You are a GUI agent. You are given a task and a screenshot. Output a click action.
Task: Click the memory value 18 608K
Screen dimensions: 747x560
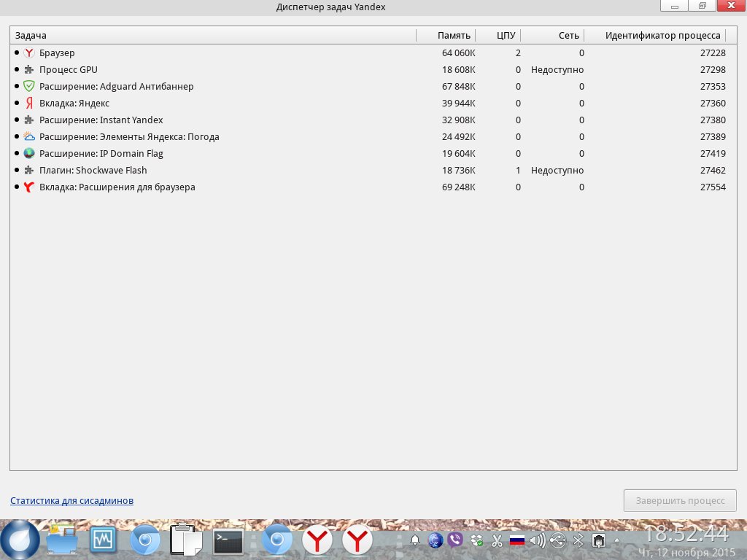point(458,69)
